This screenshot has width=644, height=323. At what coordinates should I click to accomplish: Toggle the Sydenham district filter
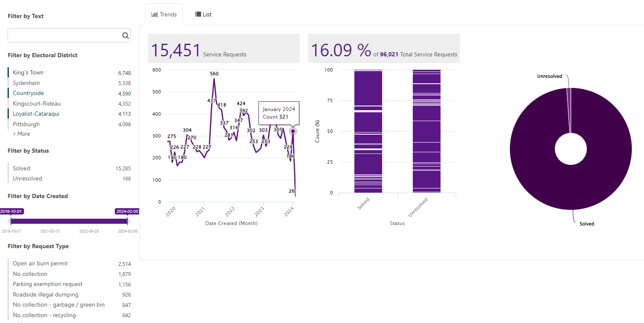pos(26,83)
